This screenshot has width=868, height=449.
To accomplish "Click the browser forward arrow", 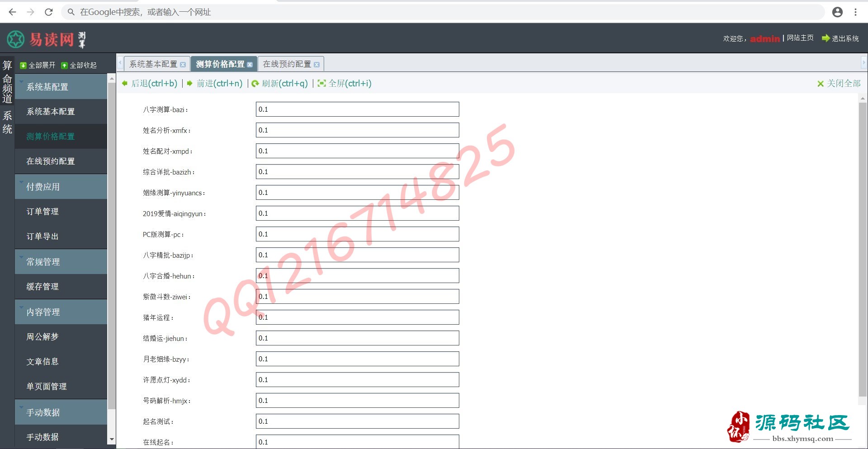I will point(31,12).
